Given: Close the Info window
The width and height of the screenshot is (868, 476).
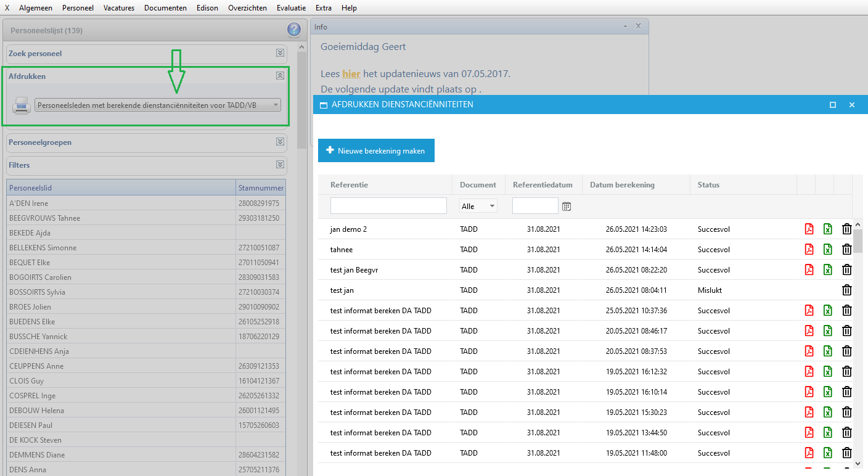Looking at the screenshot, I should (638, 27).
